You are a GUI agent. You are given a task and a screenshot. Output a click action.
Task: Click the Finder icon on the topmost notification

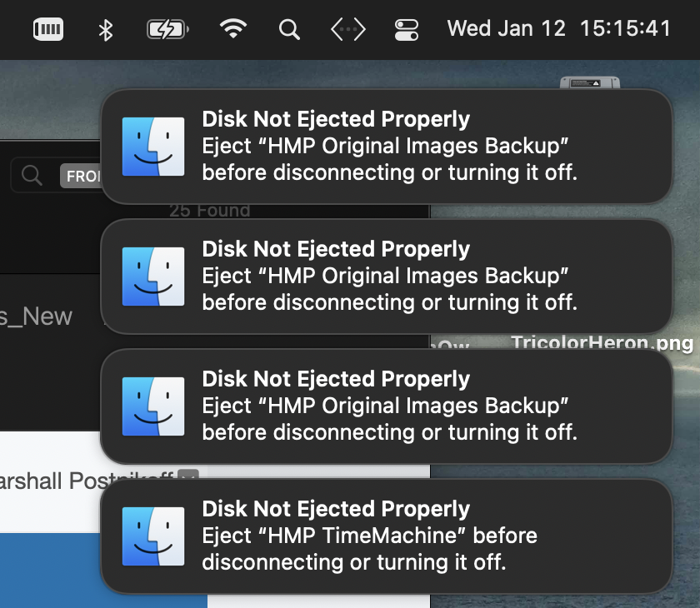pyautogui.click(x=153, y=146)
